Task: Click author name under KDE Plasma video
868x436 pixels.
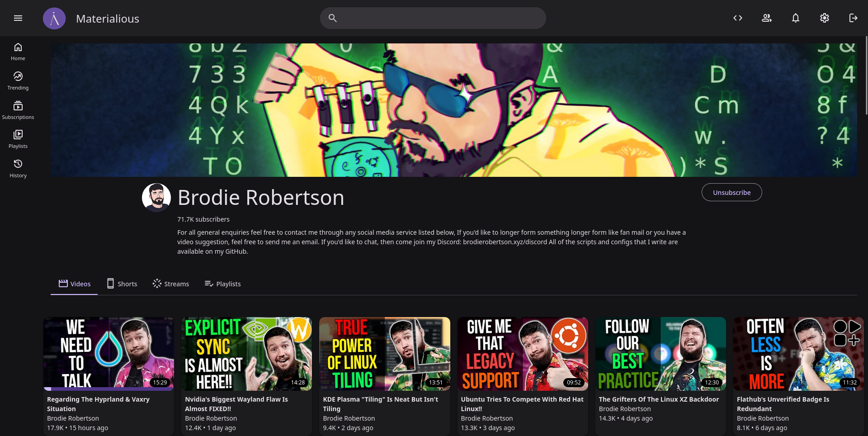Action: (349, 418)
